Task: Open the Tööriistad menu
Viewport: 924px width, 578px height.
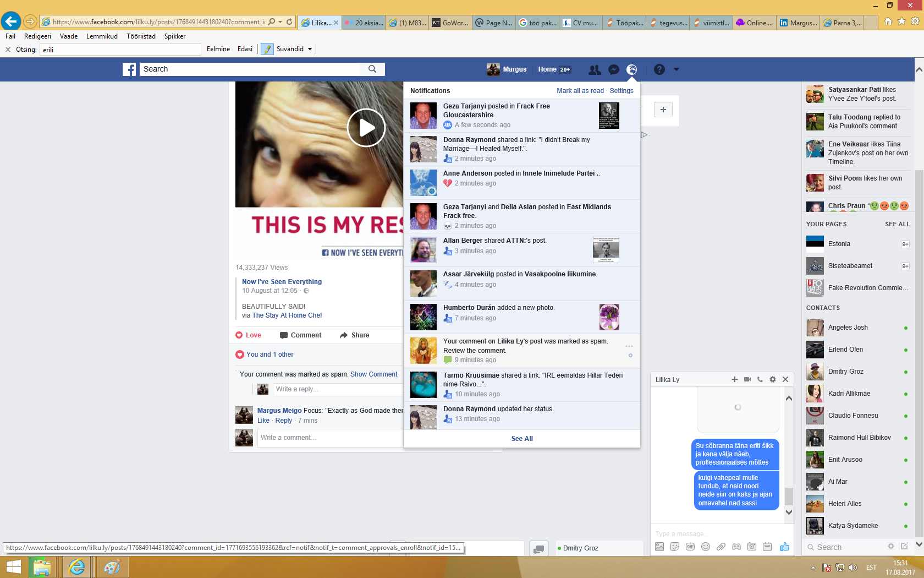Action: click(141, 36)
